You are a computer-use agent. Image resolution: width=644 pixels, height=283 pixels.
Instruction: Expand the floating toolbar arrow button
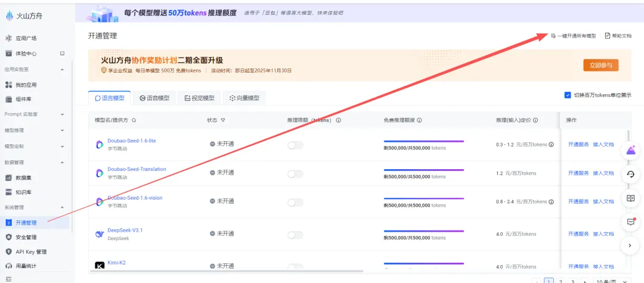[x=630, y=245]
